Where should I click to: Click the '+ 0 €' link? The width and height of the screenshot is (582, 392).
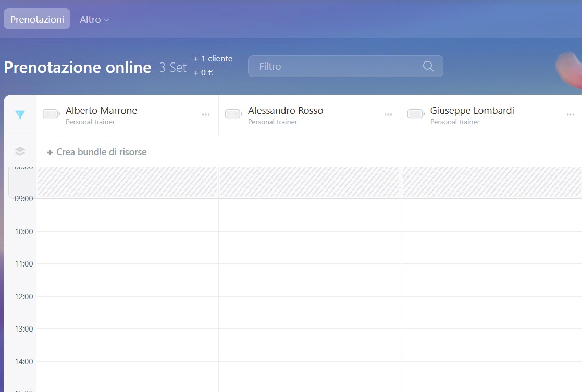point(206,73)
